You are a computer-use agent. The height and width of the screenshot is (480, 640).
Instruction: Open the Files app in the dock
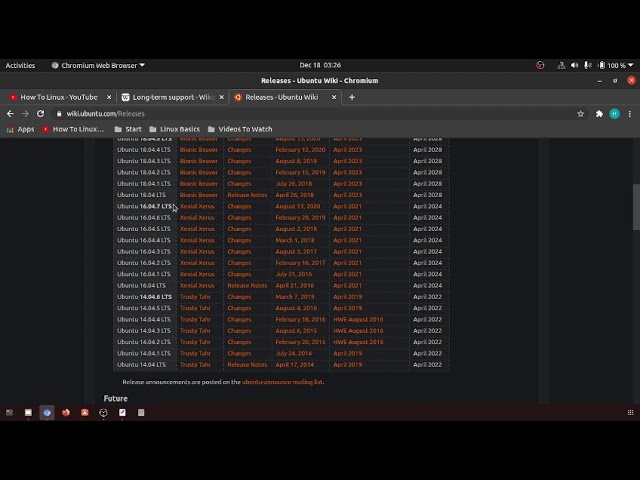[28, 413]
